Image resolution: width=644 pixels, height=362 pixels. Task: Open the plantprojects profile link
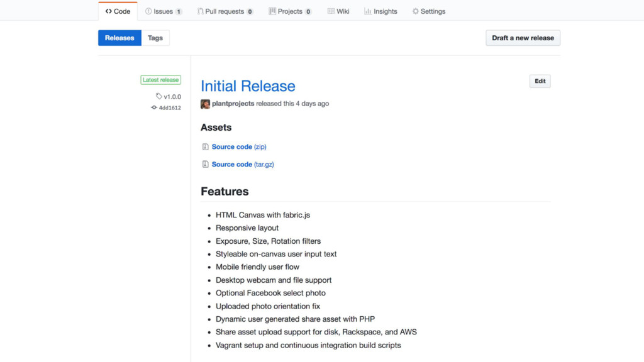(233, 104)
